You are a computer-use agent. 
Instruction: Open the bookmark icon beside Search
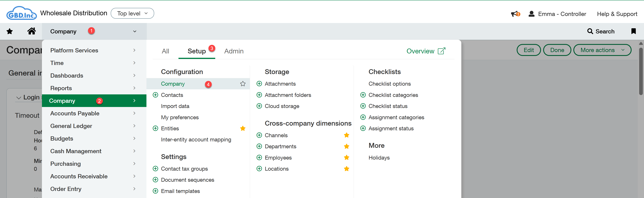tap(633, 31)
